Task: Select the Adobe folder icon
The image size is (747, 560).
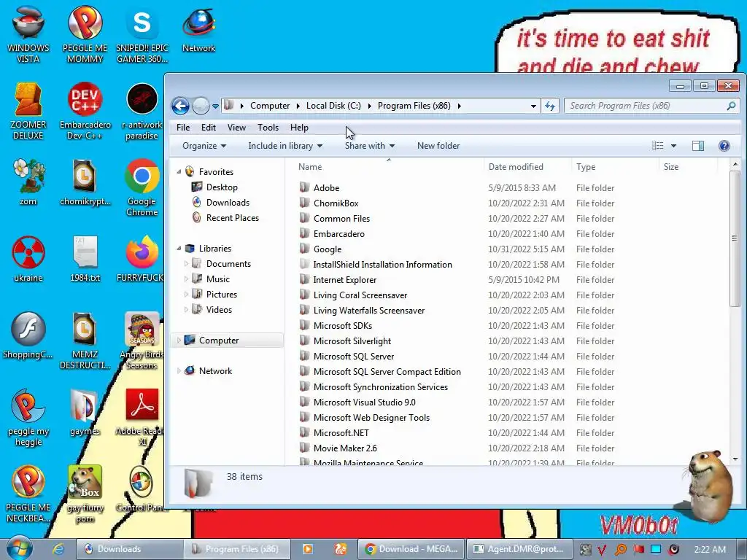Action: click(x=304, y=187)
